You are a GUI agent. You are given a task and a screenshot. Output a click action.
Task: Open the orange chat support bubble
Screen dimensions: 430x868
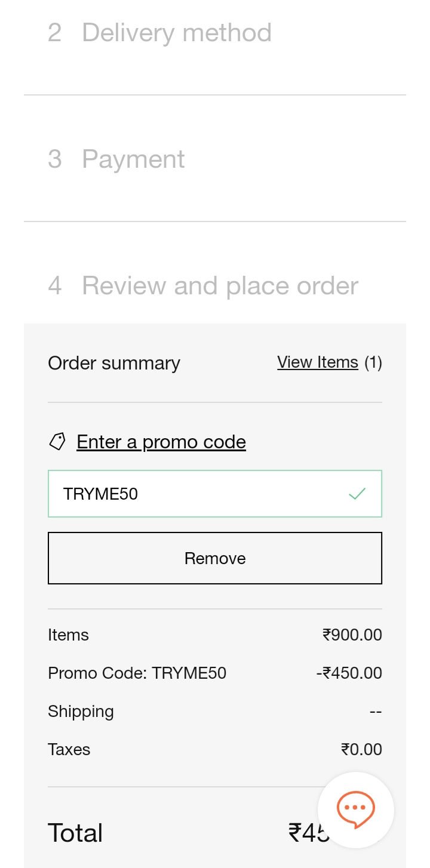click(x=355, y=809)
